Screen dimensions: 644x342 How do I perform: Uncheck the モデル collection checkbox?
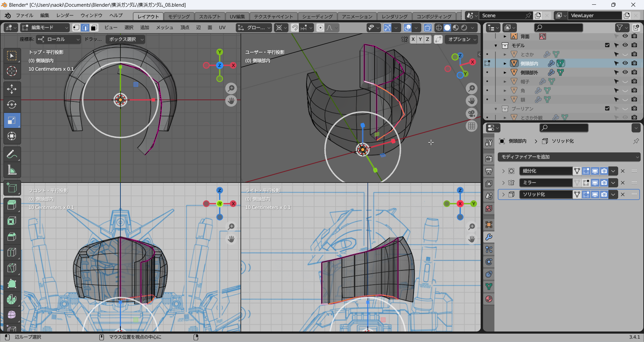(x=607, y=45)
